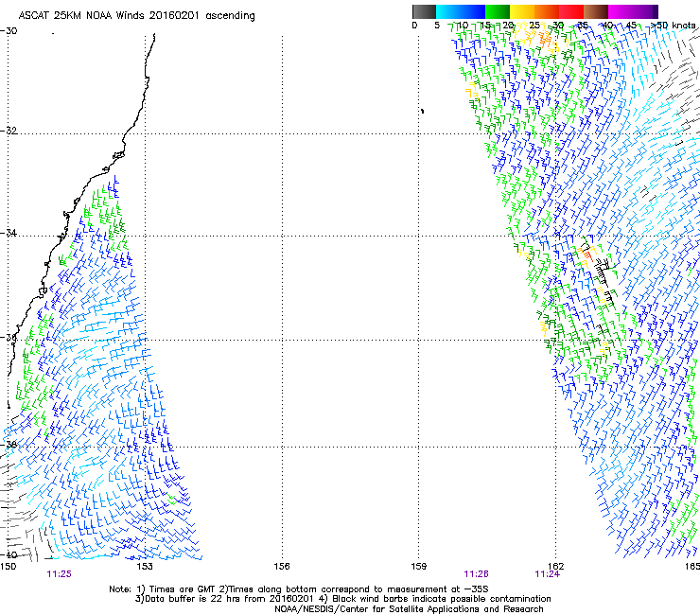Click the cyan-blue 5-15 knots legend band
The image size is (700, 615).
coord(461,11)
